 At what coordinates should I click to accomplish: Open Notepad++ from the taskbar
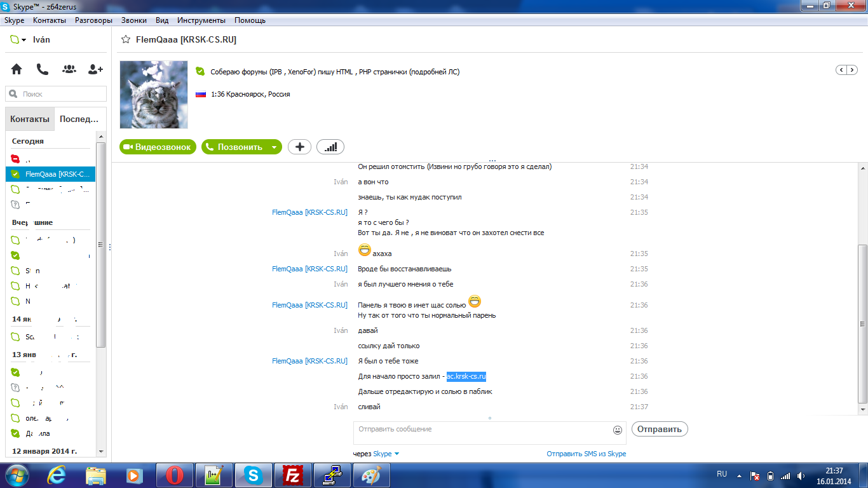point(215,475)
